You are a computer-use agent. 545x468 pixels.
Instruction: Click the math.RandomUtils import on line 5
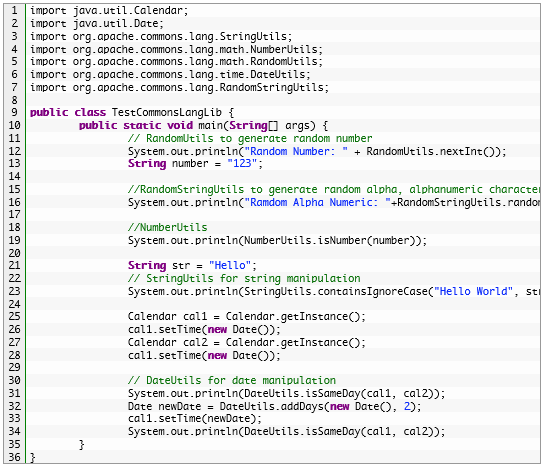point(176,62)
